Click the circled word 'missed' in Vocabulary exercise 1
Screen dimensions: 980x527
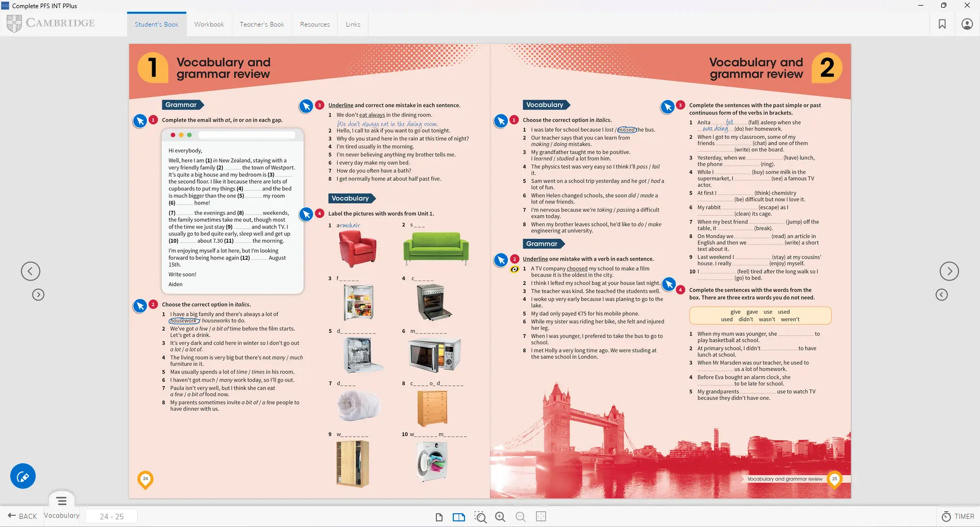[627, 130]
